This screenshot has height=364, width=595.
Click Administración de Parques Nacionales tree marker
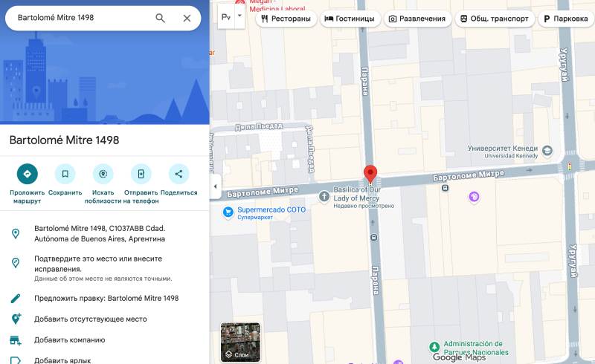[434, 347]
